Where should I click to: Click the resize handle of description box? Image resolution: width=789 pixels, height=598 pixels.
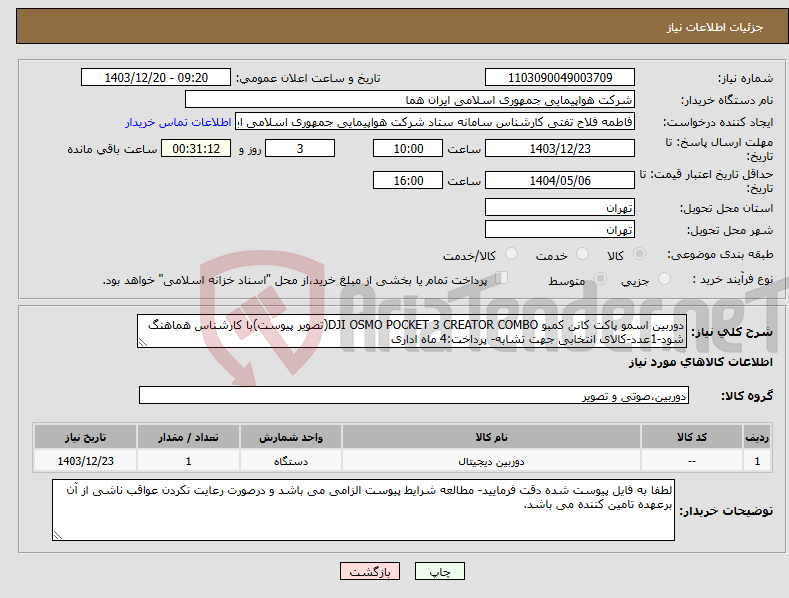pos(143,342)
